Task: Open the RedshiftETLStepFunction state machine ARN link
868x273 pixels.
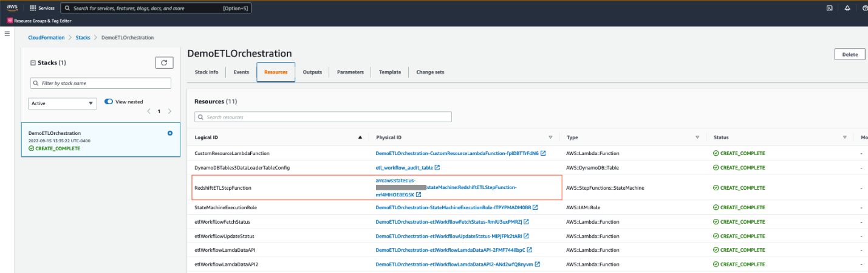Action: pyautogui.click(x=446, y=187)
